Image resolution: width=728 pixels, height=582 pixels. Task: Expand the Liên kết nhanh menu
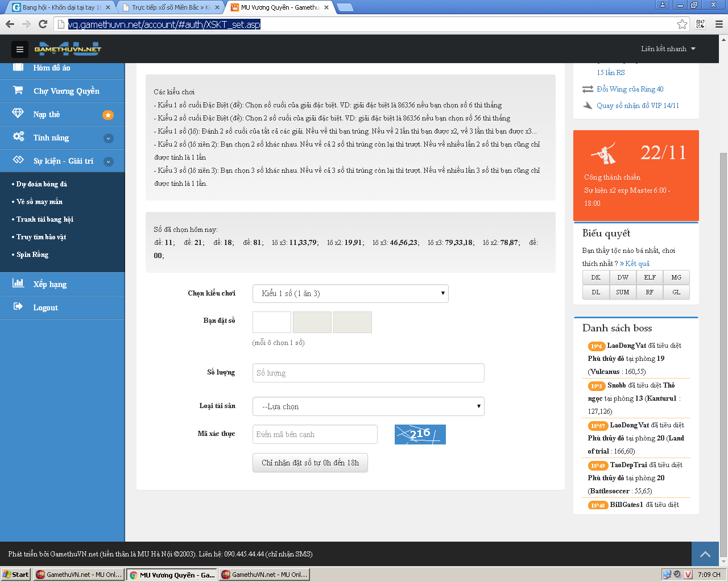point(668,49)
